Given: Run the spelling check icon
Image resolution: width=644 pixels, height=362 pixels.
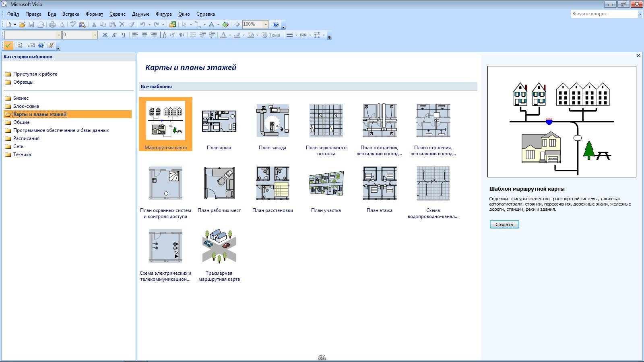Looking at the screenshot, I should (73, 25).
